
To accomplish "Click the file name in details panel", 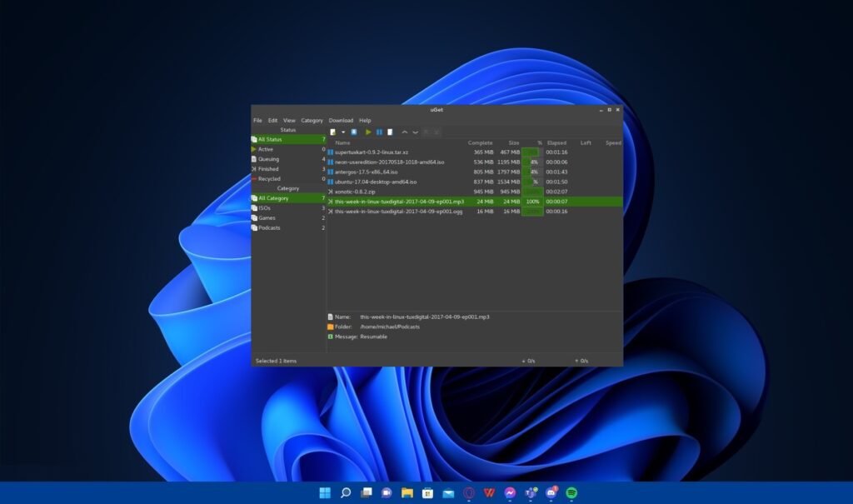I will 424,317.
